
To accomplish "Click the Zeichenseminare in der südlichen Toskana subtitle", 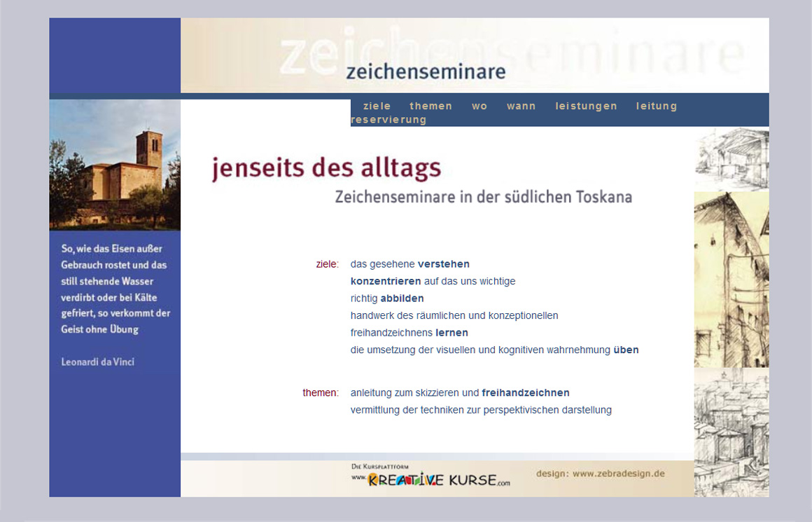I will (483, 197).
